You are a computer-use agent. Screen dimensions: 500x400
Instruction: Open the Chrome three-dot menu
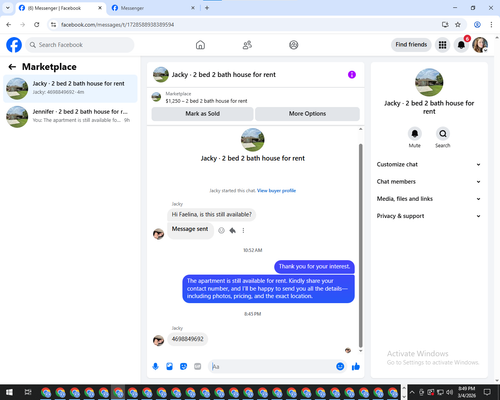click(x=491, y=25)
